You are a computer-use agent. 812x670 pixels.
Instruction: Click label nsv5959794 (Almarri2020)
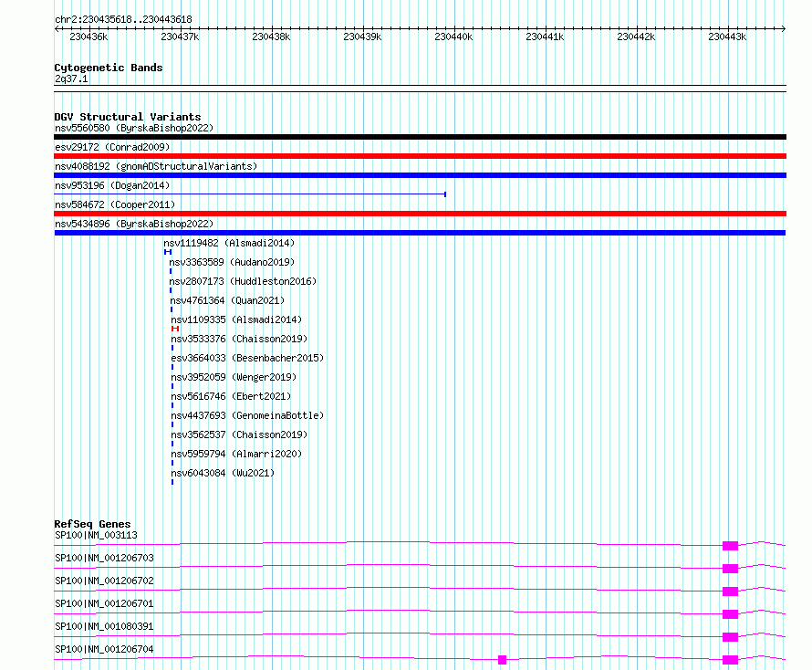(236, 454)
